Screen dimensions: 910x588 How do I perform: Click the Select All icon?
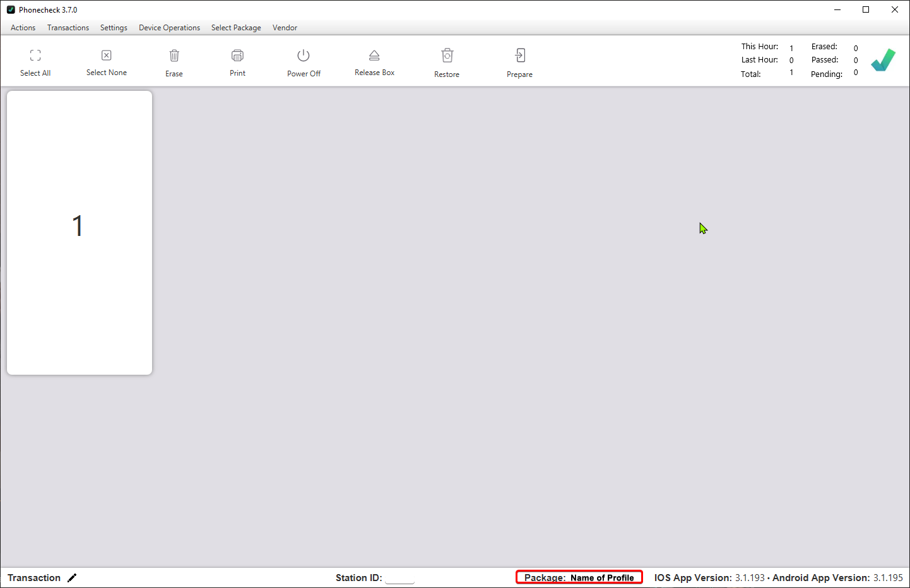coord(35,56)
